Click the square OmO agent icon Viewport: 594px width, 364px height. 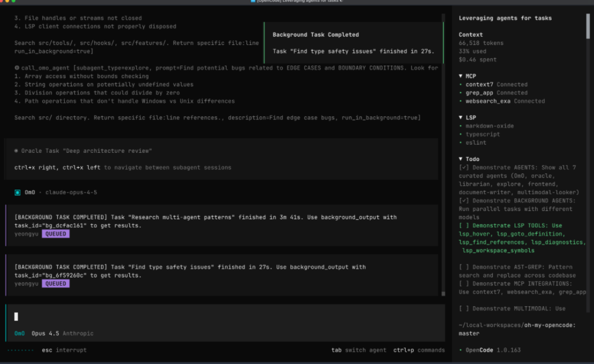tap(18, 192)
